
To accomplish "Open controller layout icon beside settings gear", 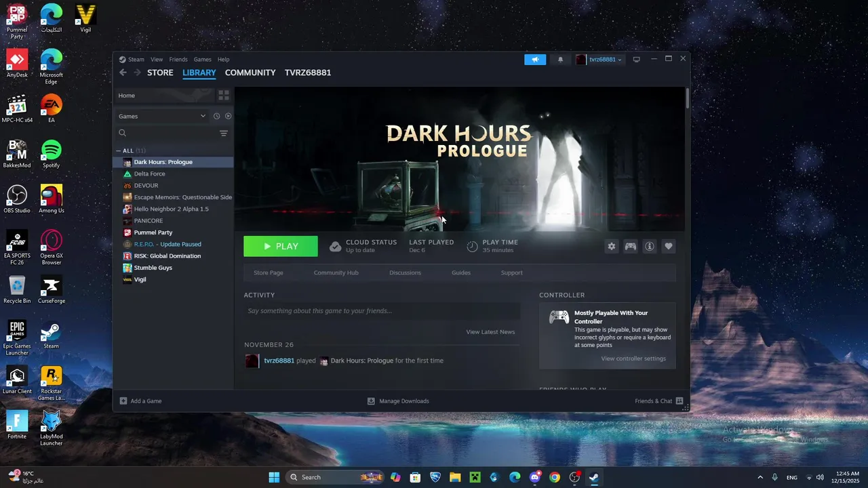I will 631,246.
